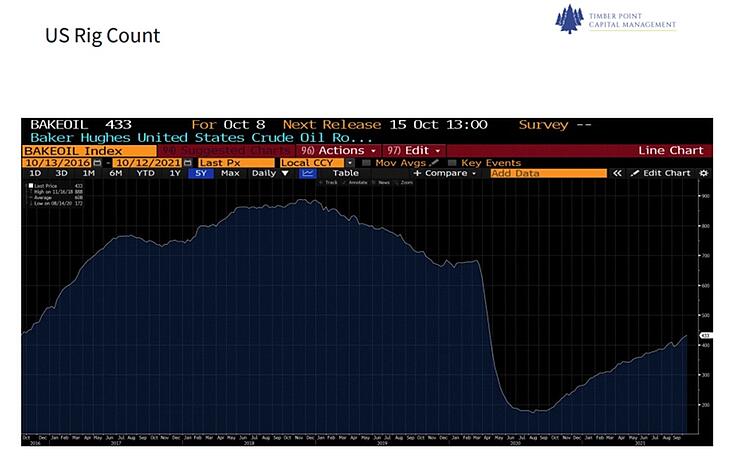Click the Average legend entry
The width and height of the screenshot is (737, 475).
[x=58, y=198]
